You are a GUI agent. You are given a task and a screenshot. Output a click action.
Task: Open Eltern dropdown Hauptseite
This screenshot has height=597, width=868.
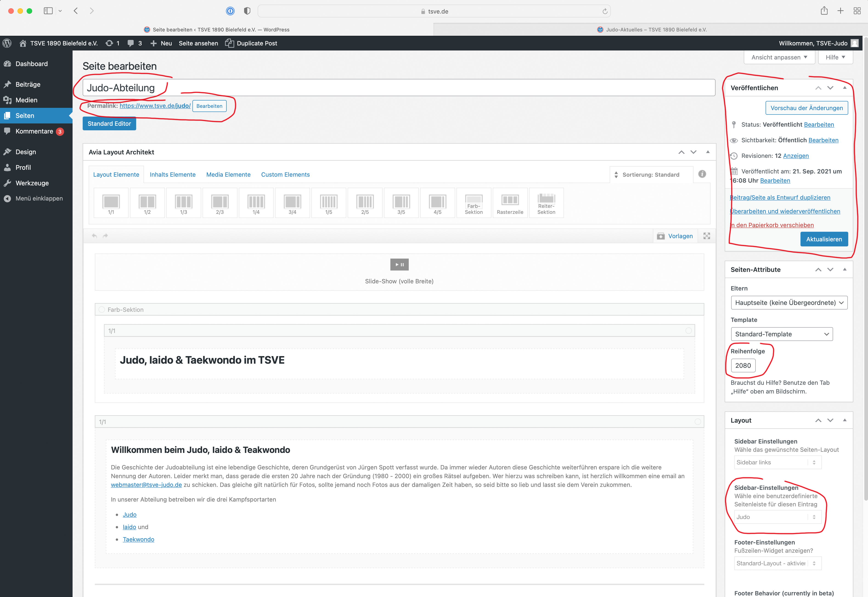pos(789,303)
